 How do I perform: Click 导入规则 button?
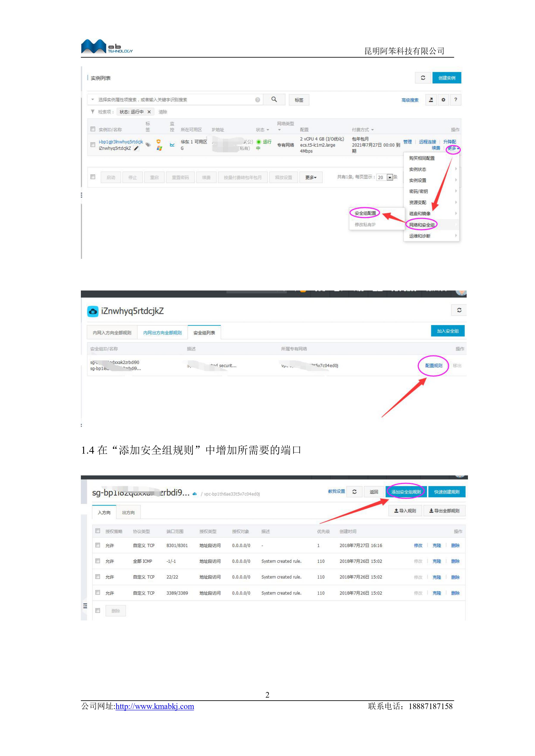[x=405, y=511]
